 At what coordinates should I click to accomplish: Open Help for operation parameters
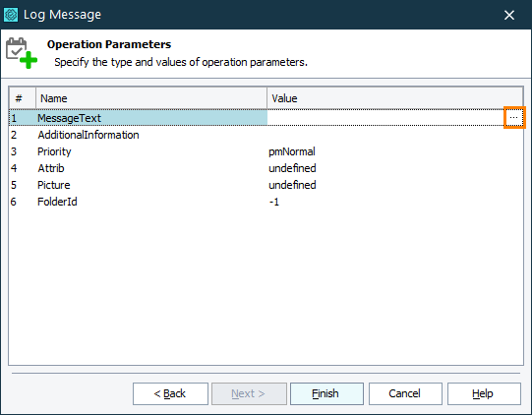pos(484,393)
